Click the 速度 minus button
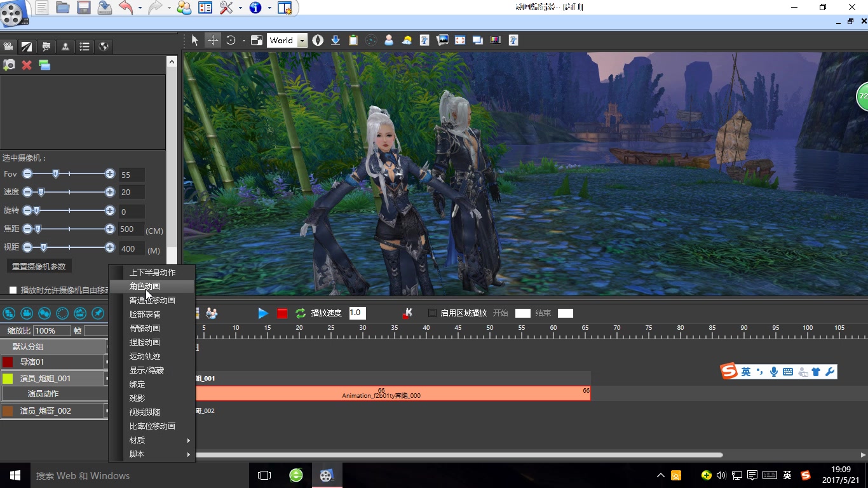This screenshot has height=488, width=868. (x=27, y=192)
